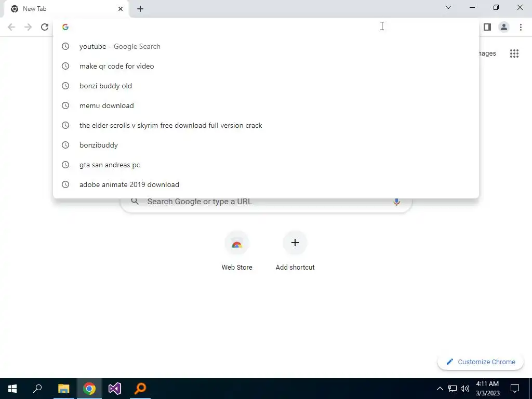Close the New Tab tab
Viewport: 532px width, 399px height.
click(121, 9)
